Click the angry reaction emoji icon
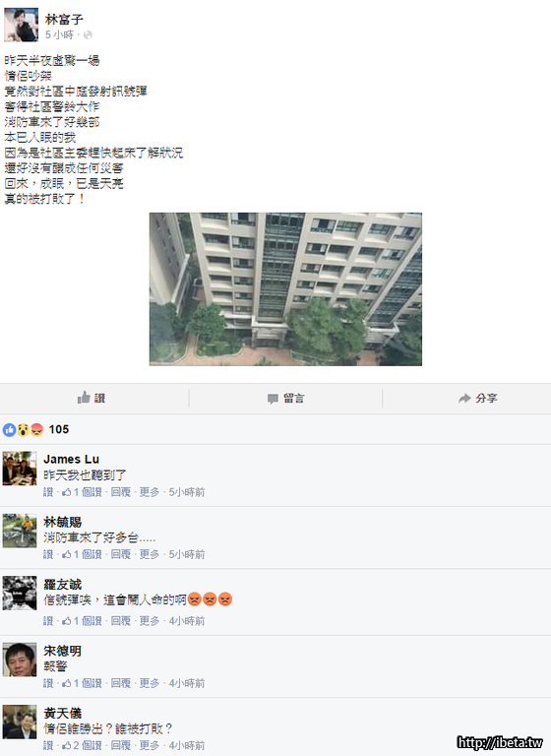Viewport: 551px width, 756px height. point(37,429)
